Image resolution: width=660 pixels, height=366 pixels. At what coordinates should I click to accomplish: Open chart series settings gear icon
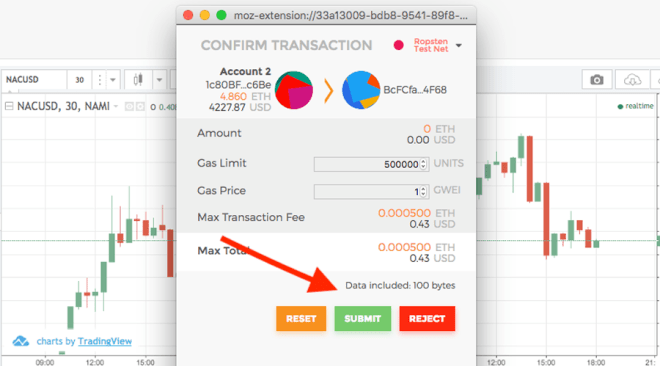[x=140, y=107]
